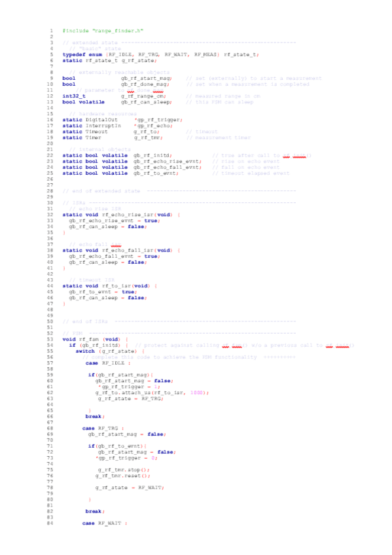Click the g_rf_tmr.stop() call
Image resolution: width=392 pixels, height=555 pixels.
coord(124,470)
